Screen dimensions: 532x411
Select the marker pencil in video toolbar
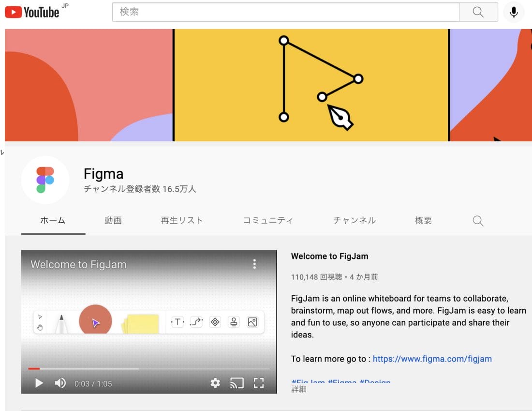(61, 324)
